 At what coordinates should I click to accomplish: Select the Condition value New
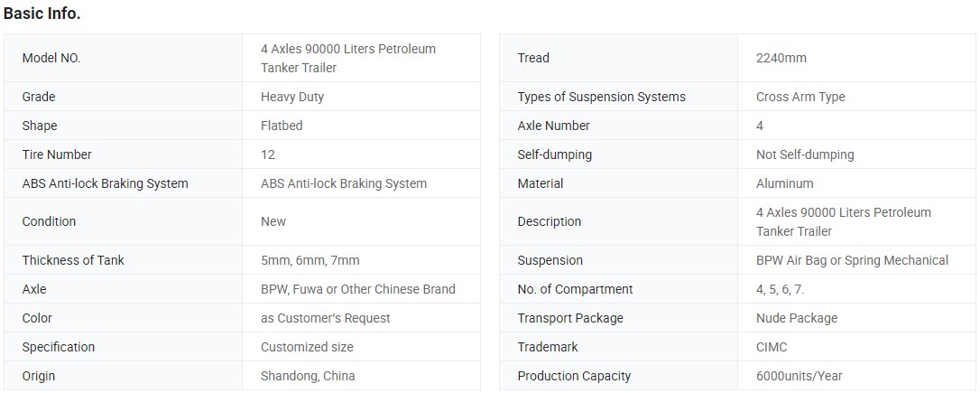[x=273, y=221]
